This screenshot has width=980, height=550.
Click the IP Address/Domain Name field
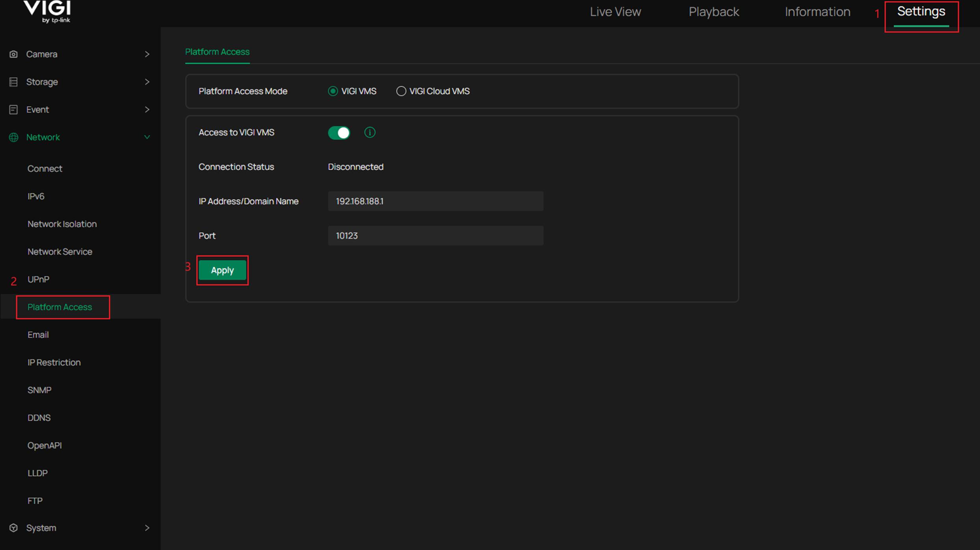click(436, 202)
